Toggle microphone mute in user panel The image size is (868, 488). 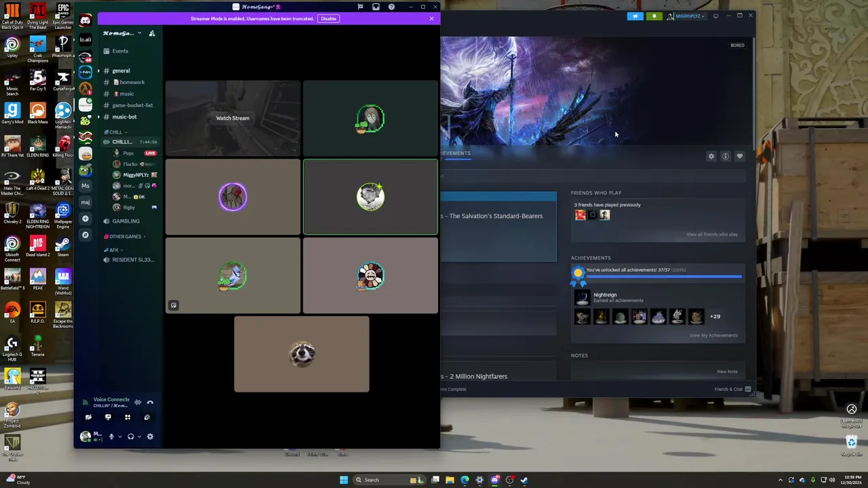[111, 436]
